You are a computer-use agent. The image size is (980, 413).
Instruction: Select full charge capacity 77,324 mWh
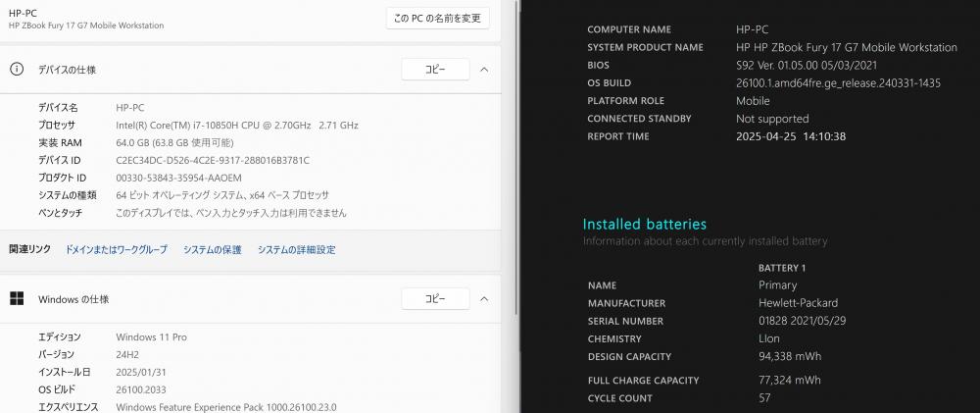pyautogui.click(x=790, y=380)
